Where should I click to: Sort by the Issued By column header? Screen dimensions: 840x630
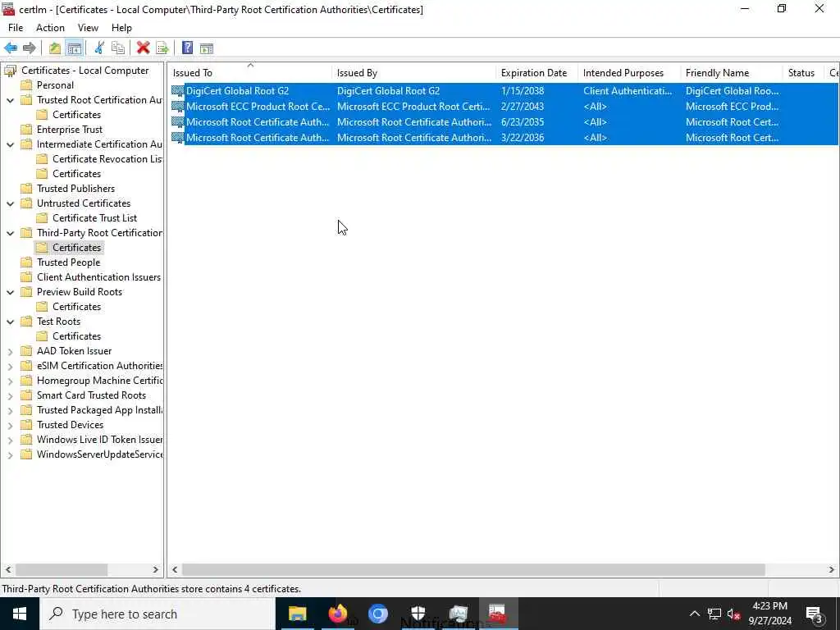pos(413,73)
